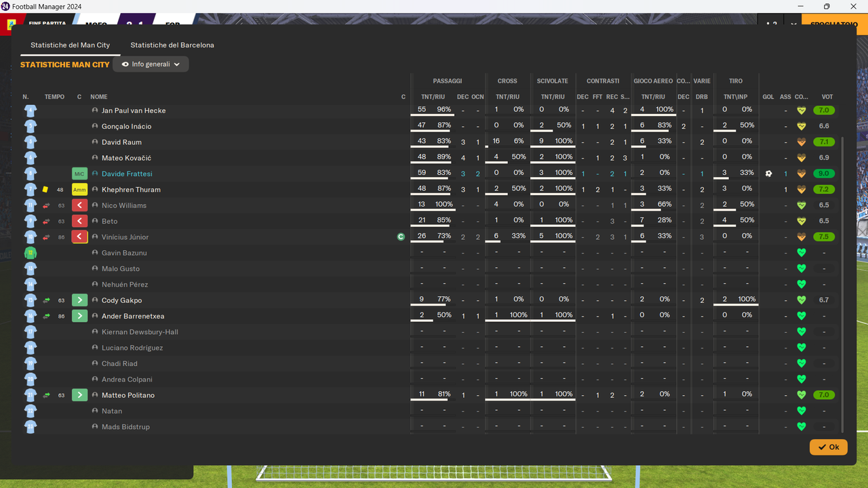This screenshot has width=868, height=488.
Task: Click the substitution arrows icon for Nico Williams
Action: tap(46, 205)
